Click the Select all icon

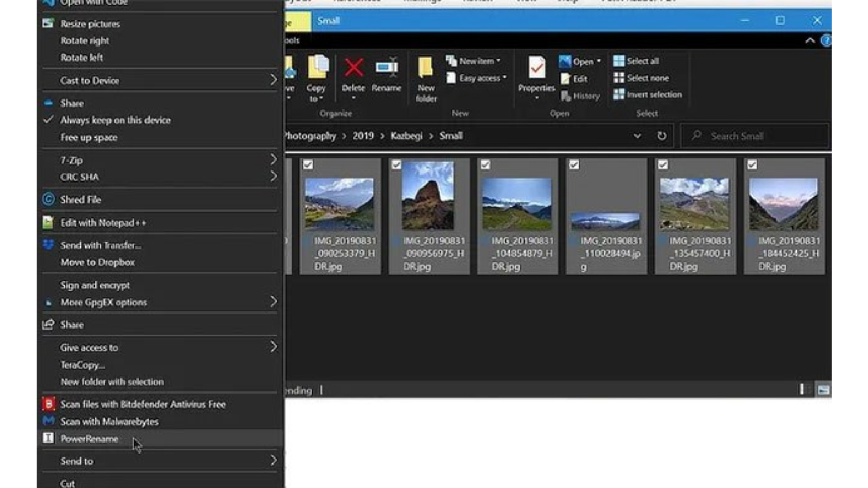click(619, 61)
